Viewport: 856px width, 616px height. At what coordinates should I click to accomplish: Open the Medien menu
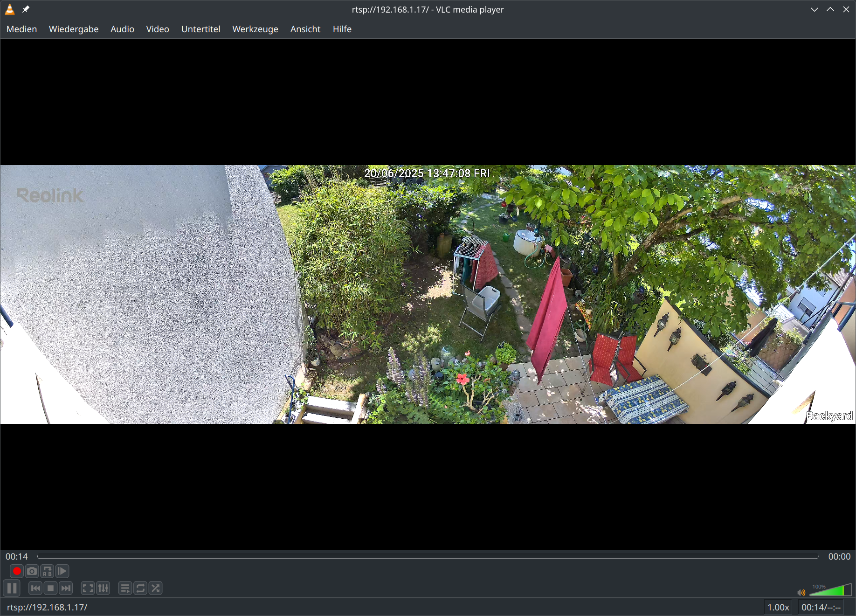21,29
